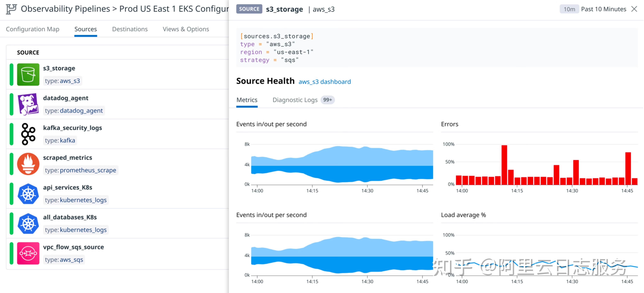Switch to the Diagnostic Logs tab
644x293 pixels.
pos(295,100)
